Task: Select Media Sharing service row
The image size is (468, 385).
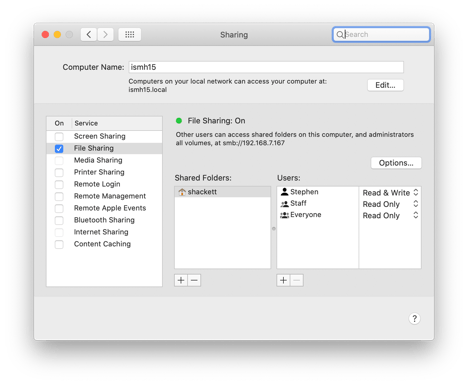Action: [104, 160]
